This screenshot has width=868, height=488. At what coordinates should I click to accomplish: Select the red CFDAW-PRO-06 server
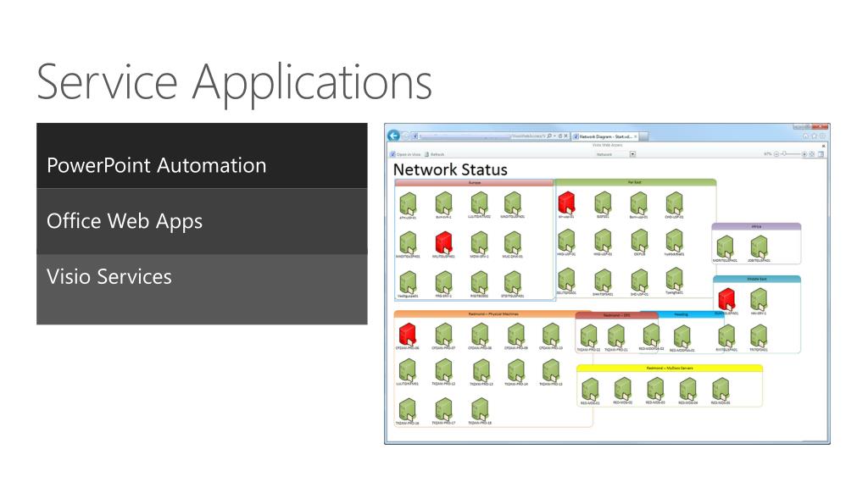408,334
